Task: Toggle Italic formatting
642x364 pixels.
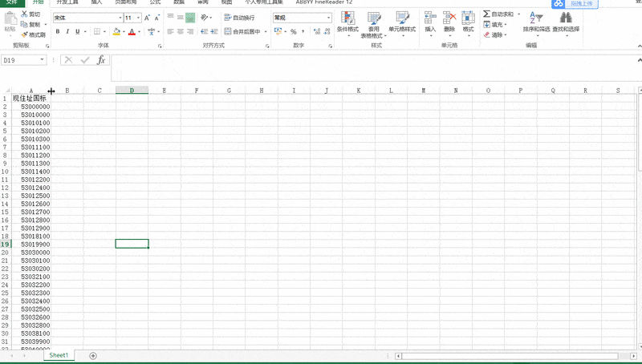Action: [67, 31]
